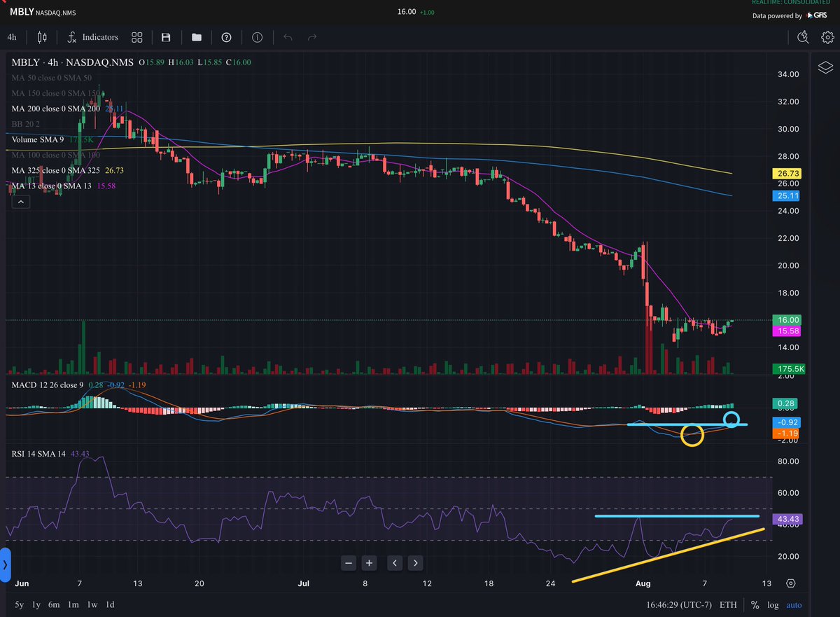The image size is (840, 617).
Task: Move the chart to the right
Action: 415,562
